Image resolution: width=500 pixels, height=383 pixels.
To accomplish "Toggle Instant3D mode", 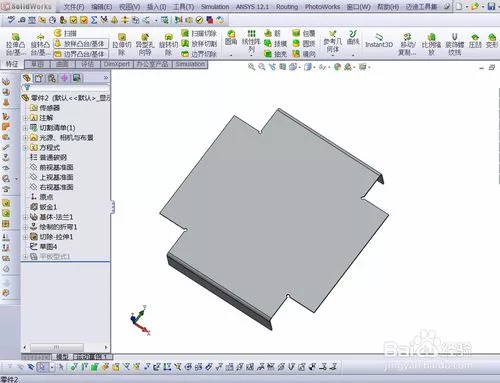I will click(379, 41).
